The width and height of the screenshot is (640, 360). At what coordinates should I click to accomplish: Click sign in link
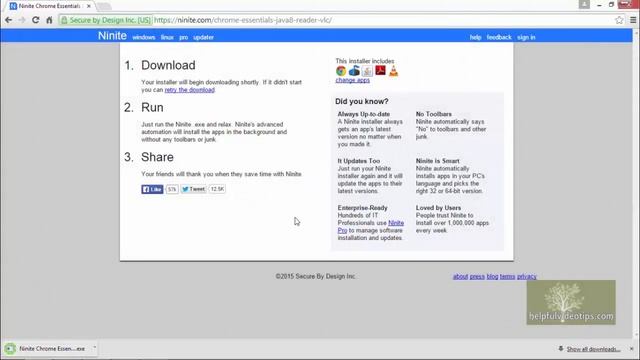(526, 37)
